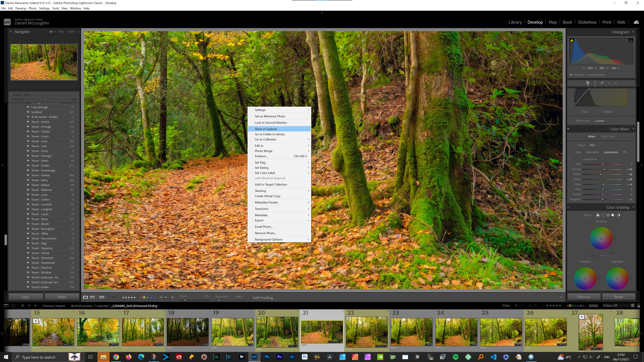Screen dimensions: 644x362
Task: Select next photo arrow in toolbar
Action: pos(166,297)
